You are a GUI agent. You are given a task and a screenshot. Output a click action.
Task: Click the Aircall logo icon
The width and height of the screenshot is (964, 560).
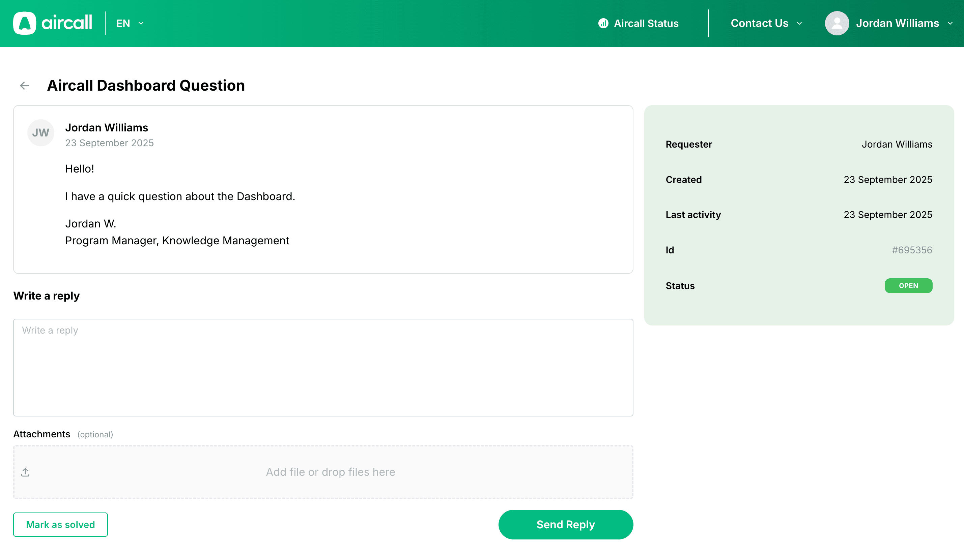click(25, 23)
